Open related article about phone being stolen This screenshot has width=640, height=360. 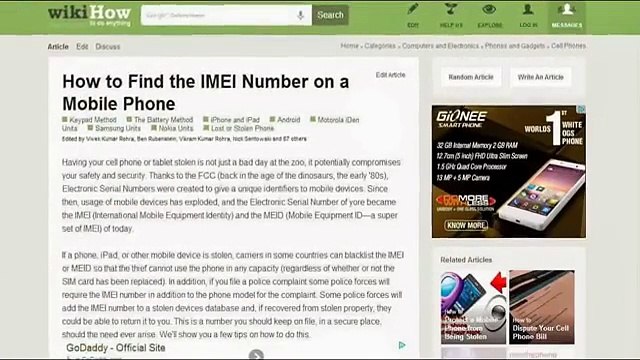(473, 307)
